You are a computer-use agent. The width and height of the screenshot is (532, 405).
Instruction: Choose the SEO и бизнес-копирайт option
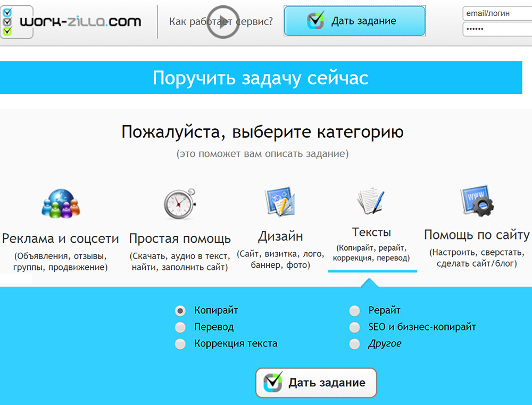(354, 327)
